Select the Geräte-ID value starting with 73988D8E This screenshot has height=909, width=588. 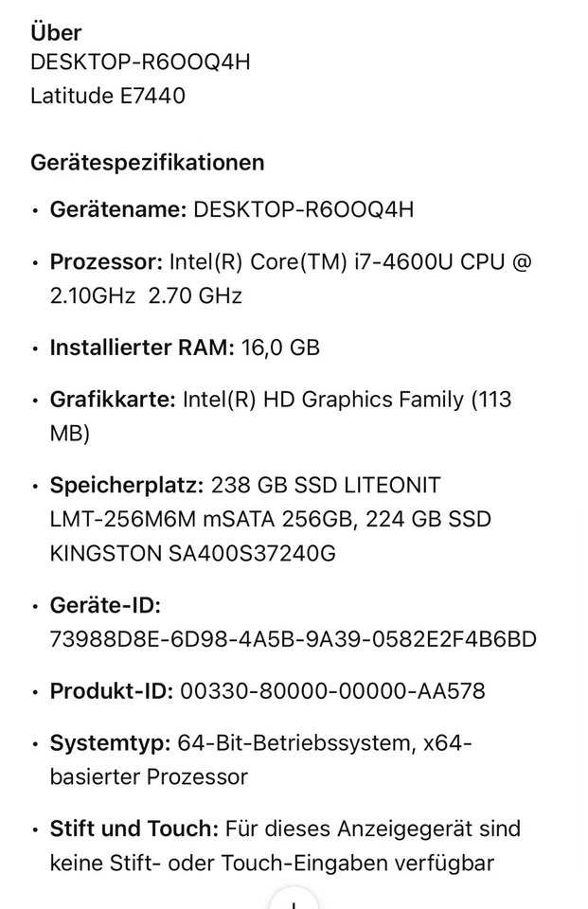(x=293, y=639)
